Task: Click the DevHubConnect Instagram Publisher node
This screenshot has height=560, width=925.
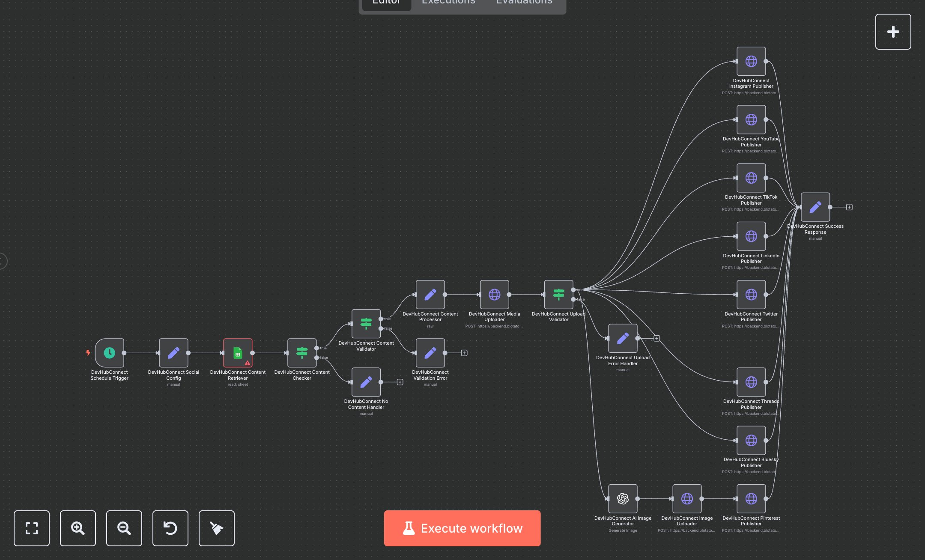Action: pyautogui.click(x=751, y=61)
